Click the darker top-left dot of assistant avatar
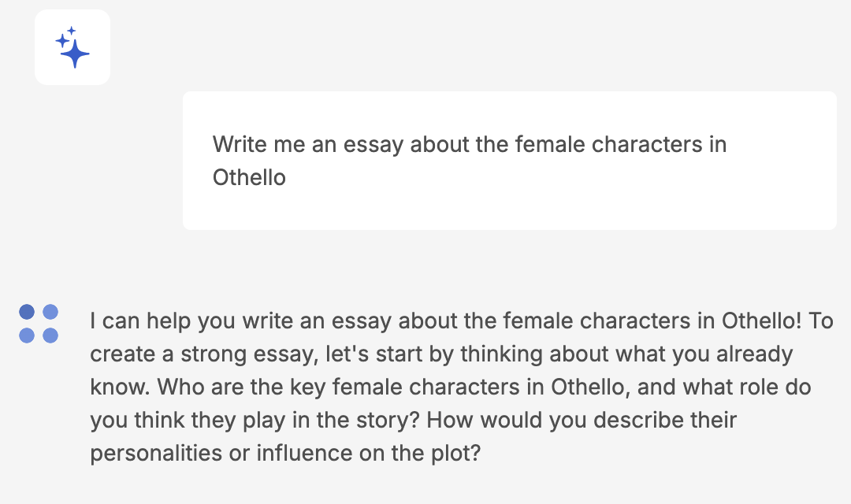851x504 pixels. (27, 312)
